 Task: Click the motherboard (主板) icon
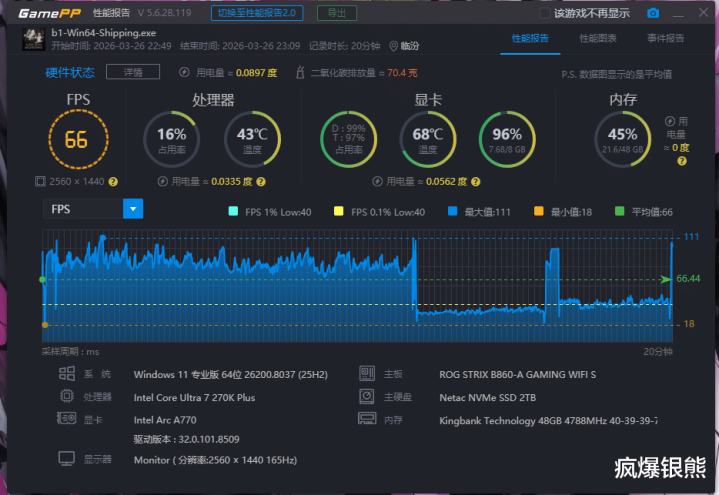coord(367,373)
